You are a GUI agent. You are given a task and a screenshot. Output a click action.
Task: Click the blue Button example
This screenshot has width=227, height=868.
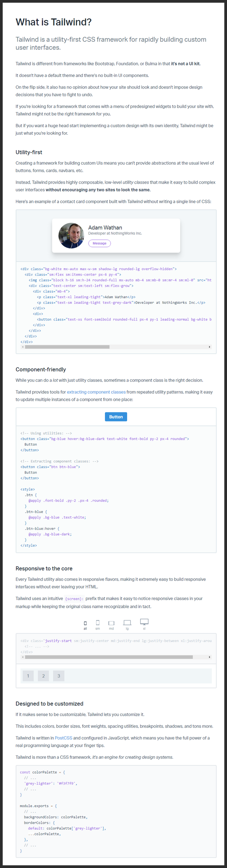(x=116, y=417)
